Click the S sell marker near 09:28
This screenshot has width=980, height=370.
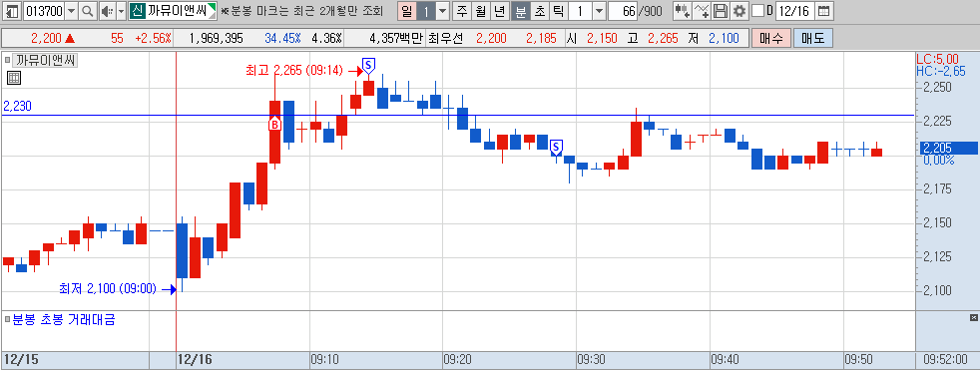[556, 148]
